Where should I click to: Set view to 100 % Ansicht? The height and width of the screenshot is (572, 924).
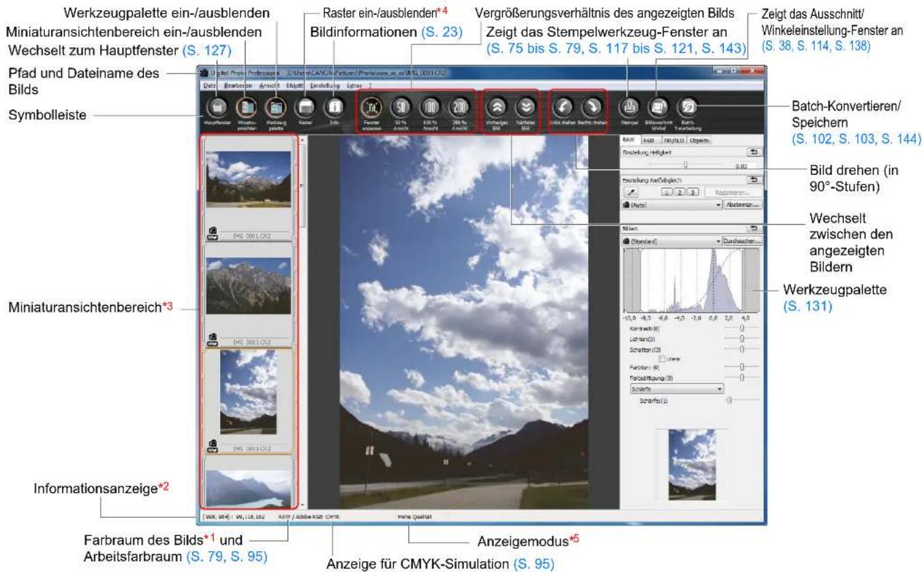[x=430, y=107]
